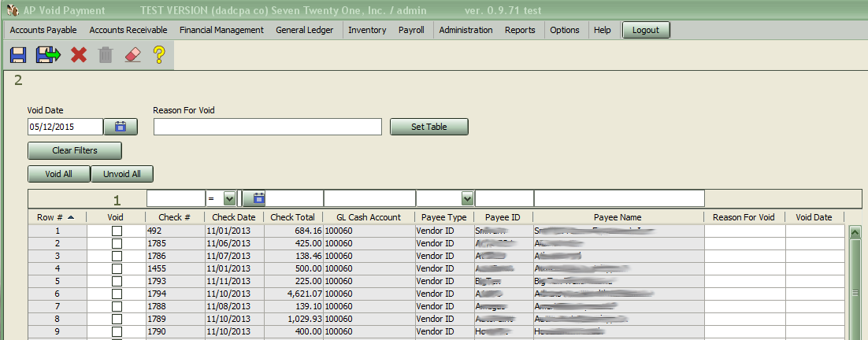Open Options menu
The height and width of the screenshot is (340, 868).
565,30
